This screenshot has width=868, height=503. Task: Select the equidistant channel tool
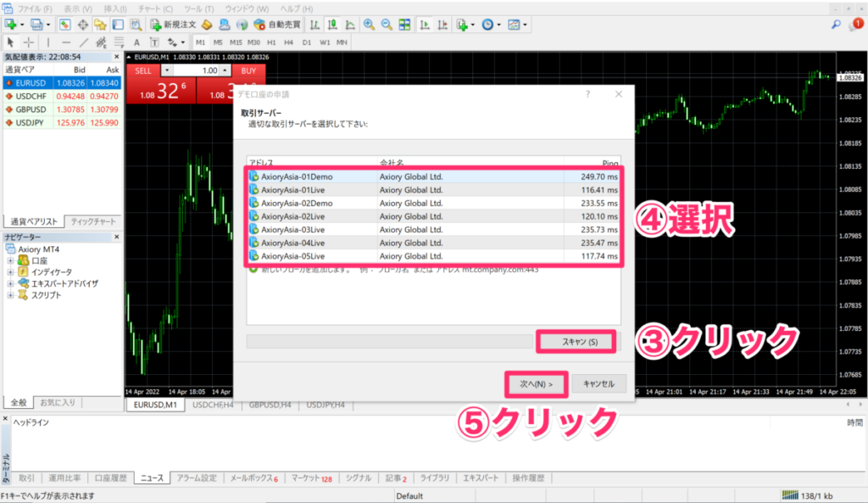(102, 42)
